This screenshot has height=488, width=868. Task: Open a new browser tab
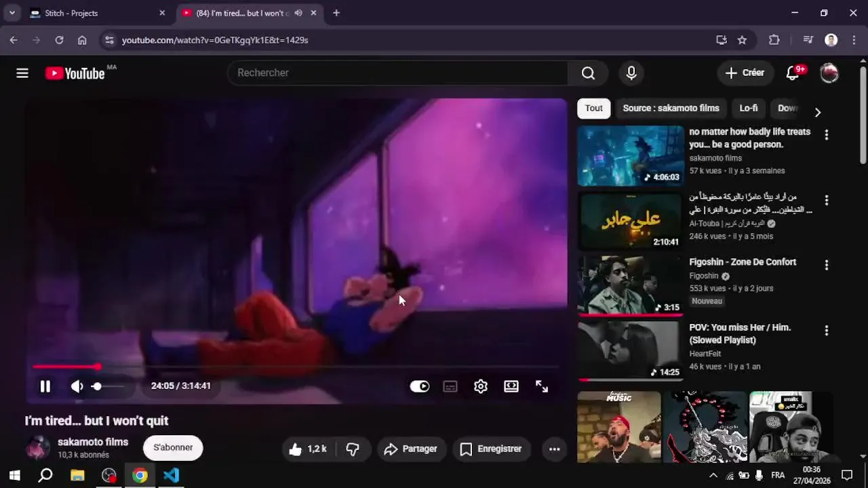coord(336,13)
